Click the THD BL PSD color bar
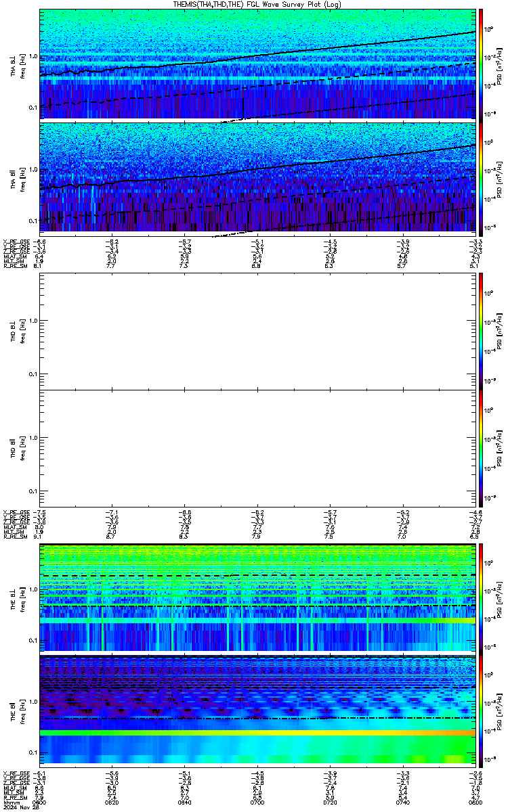The height and width of the screenshot is (812, 508). click(x=482, y=331)
